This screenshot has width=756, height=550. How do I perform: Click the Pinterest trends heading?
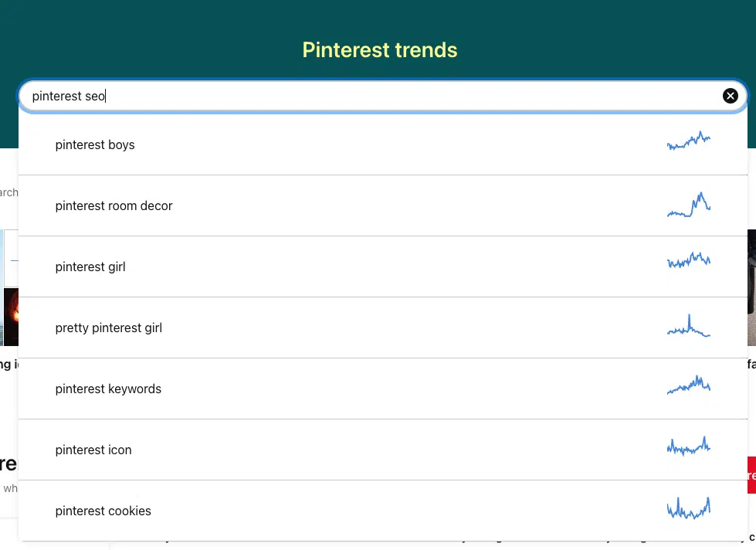[379, 50]
